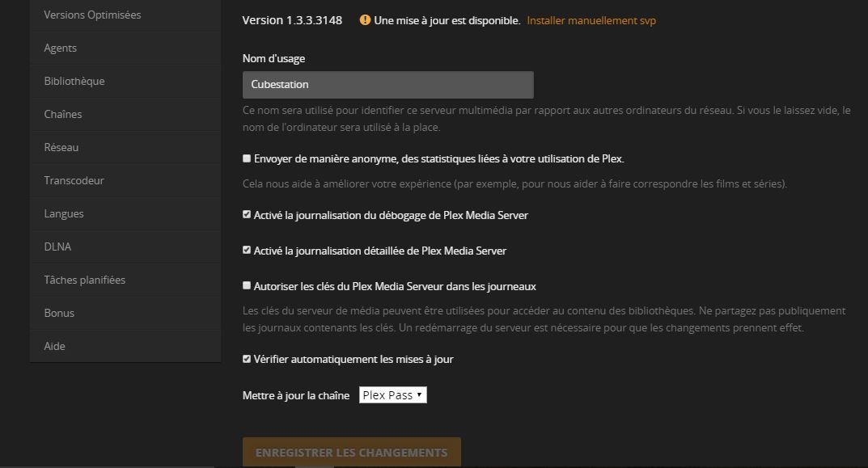Click Installer manuellement svp link
Viewport: 868px width, 468px height.
pyautogui.click(x=591, y=20)
